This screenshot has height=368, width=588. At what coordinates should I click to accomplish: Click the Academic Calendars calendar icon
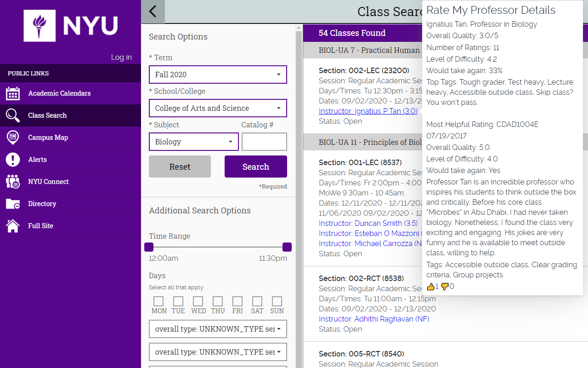[13, 93]
